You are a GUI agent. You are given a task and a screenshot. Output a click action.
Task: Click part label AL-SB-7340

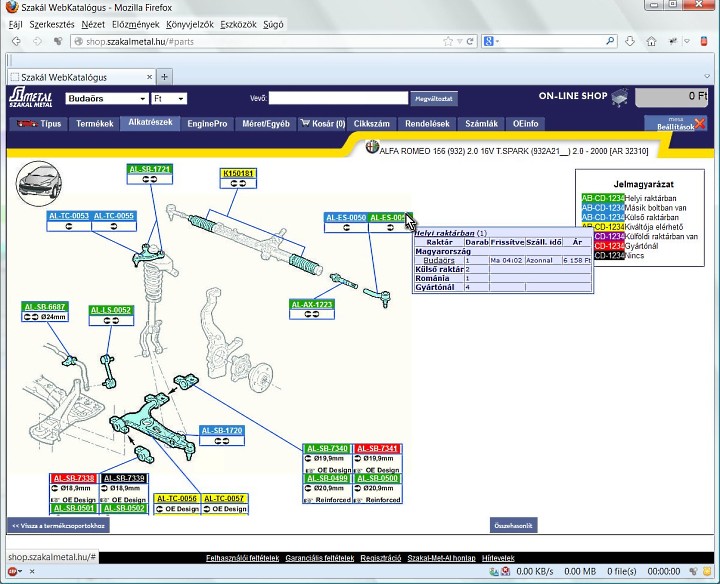click(x=327, y=449)
